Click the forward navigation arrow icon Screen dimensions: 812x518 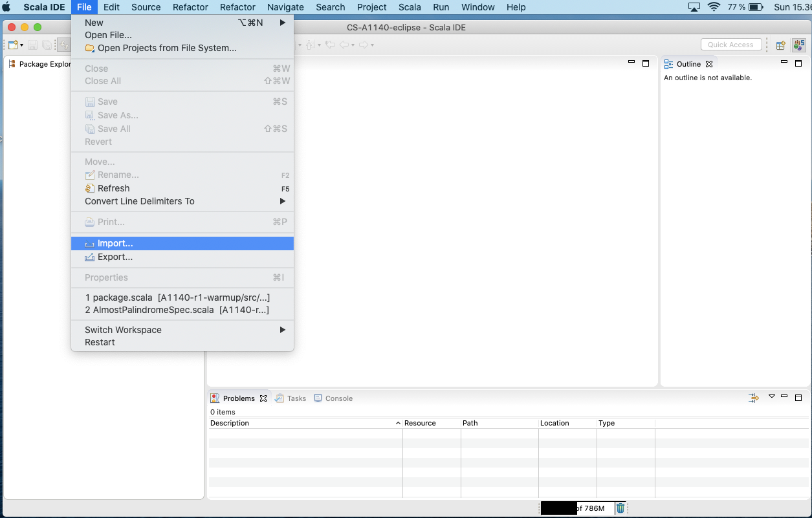(364, 45)
